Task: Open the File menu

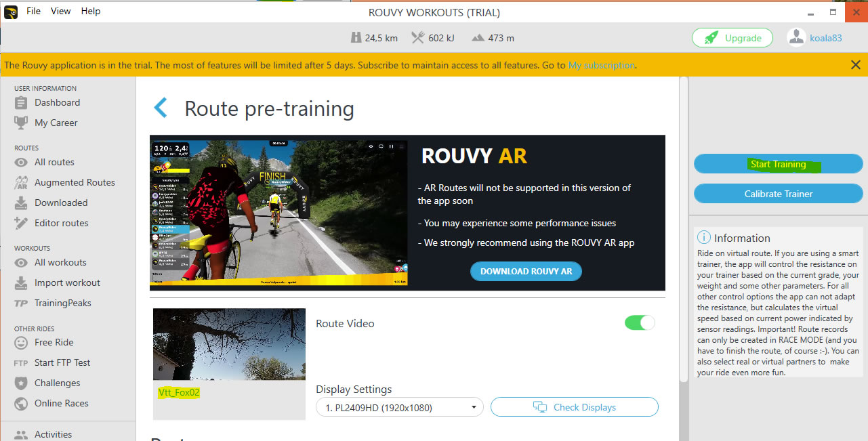Action: pyautogui.click(x=34, y=11)
